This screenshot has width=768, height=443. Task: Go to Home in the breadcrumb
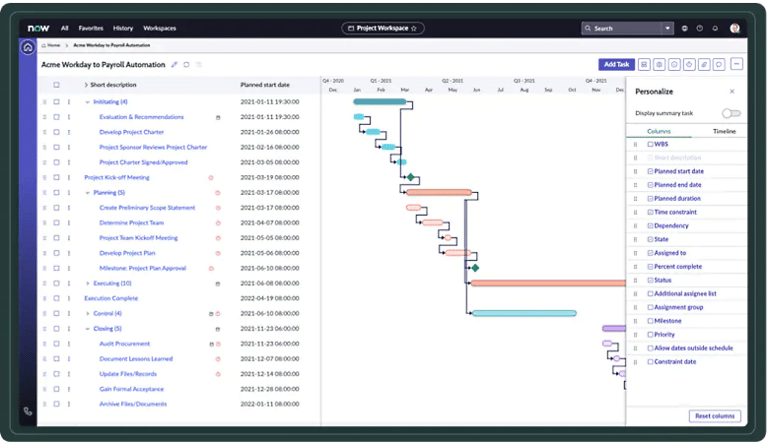click(51, 45)
